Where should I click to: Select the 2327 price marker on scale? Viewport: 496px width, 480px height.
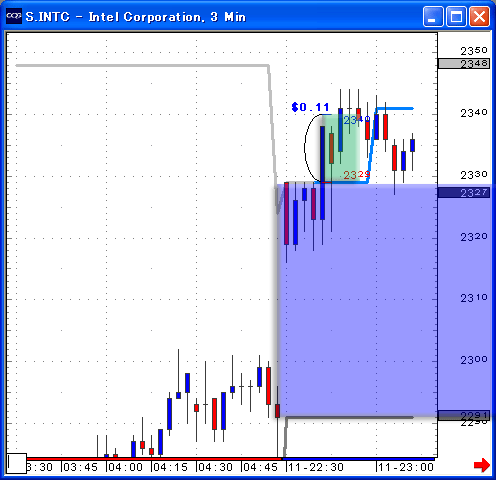(464, 193)
